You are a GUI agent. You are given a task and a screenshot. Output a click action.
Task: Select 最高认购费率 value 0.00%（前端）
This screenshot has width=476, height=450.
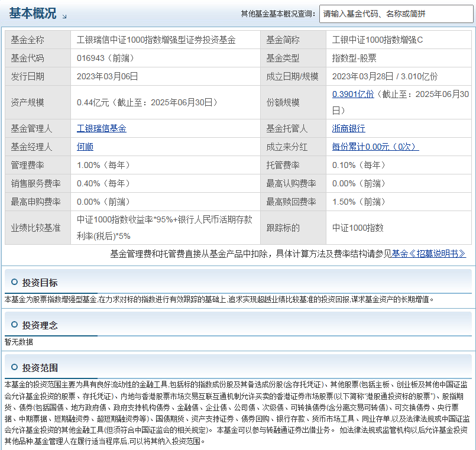point(359,183)
